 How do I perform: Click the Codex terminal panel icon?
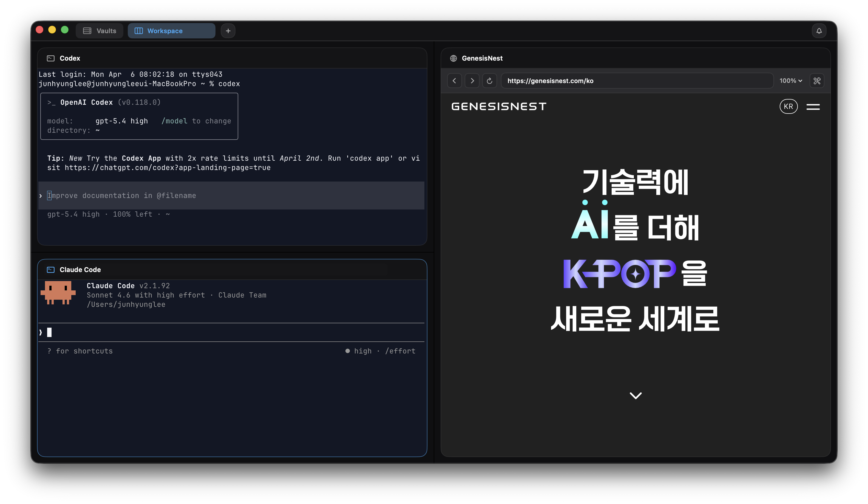coord(51,58)
